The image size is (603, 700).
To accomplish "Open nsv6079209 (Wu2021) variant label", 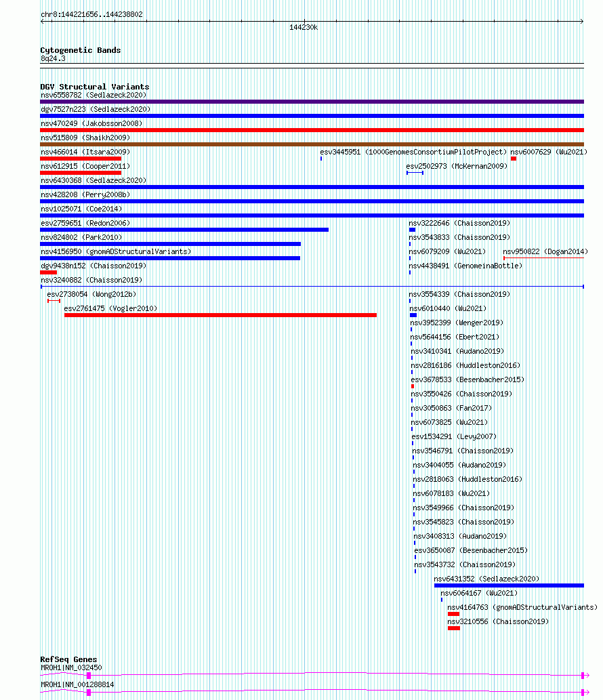I will [x=447, y=252].
